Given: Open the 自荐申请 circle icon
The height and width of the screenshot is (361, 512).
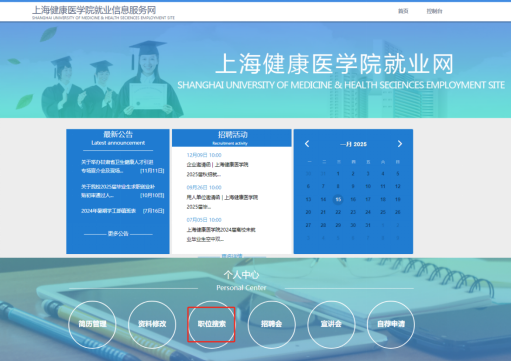Looking at the screenshot, I should [x=391, y=324].
